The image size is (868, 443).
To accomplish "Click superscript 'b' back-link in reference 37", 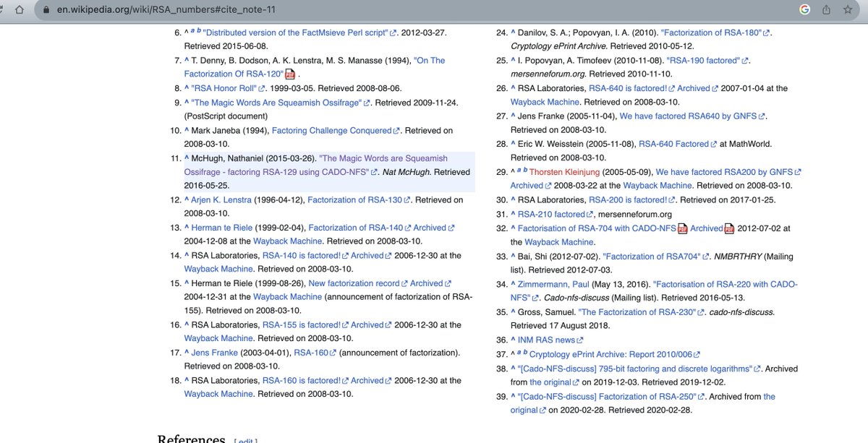I will point(525,353).
